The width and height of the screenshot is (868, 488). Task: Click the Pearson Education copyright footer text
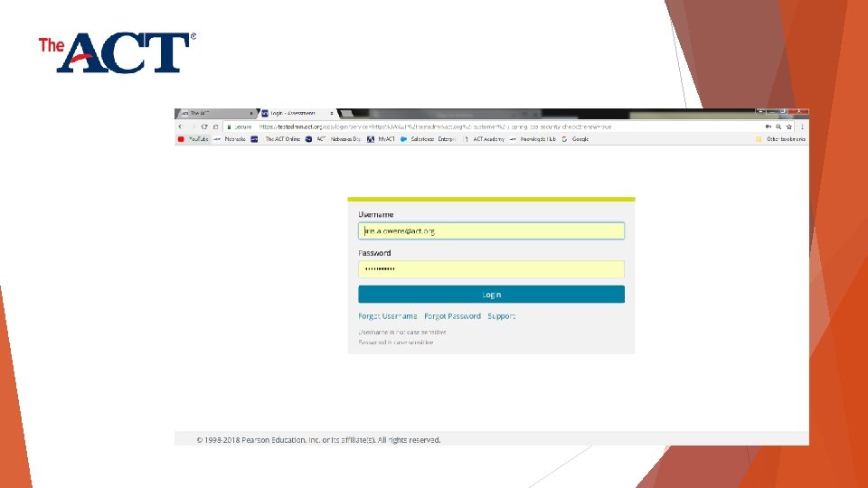[x=318, y=440]
